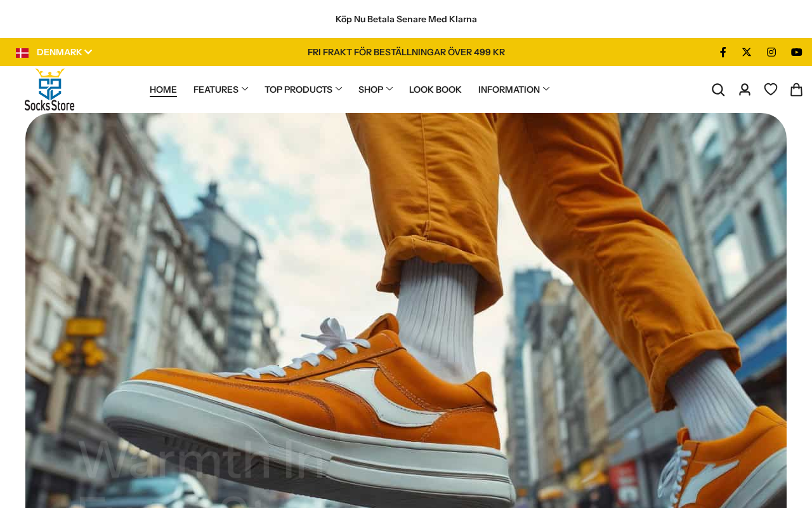812x508 pixels.
Task: Open the shopping bag cart
Action: [797, 90]
